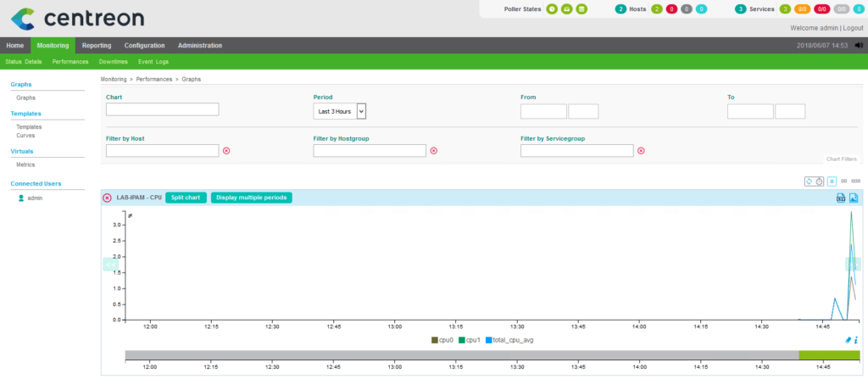This screenshot has width=868, height=390.
Task: Click the red critical services badge
Action: pyautogui.click(x=822, y=8)
